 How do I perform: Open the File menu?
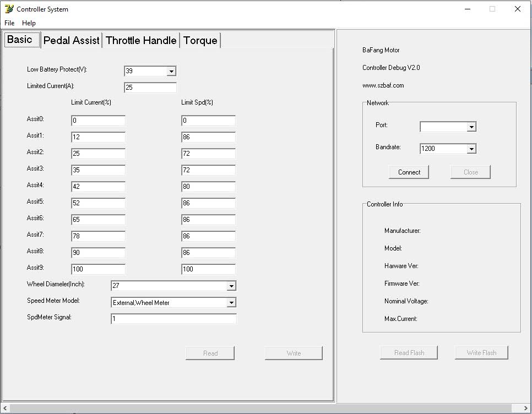coord(9,23)
